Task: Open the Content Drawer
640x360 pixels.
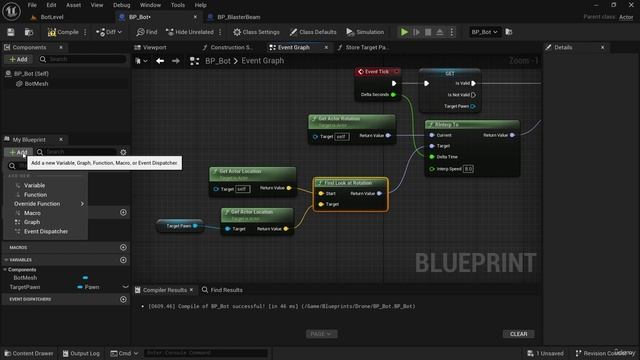Action: [x=29, y=353]
